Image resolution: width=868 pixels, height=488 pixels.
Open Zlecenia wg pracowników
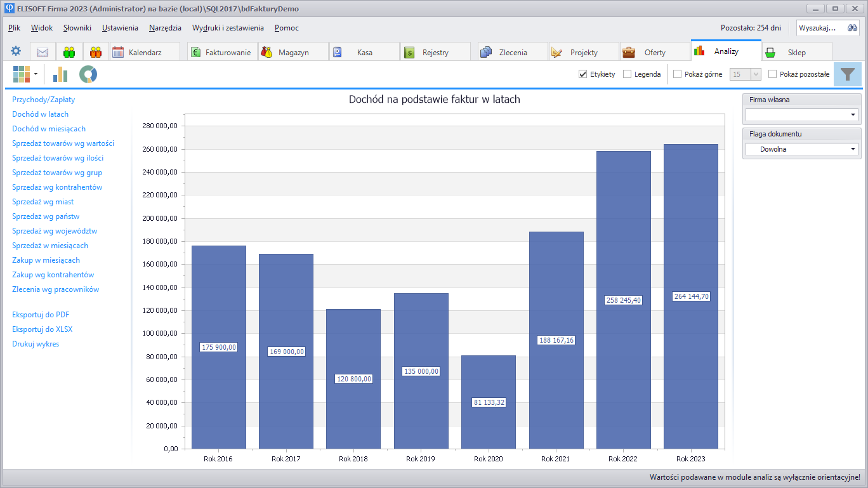tap(55, 289)
